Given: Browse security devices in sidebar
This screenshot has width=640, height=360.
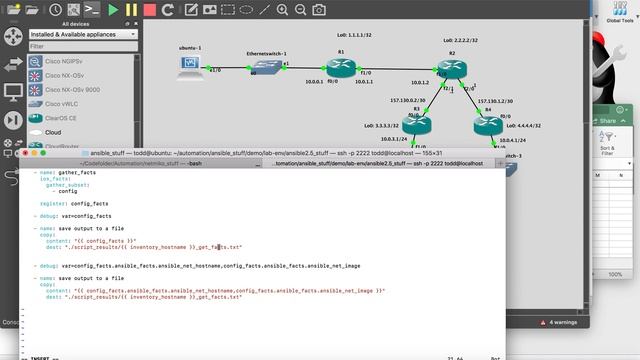Looking at the screenshot, I should coord(13,120).
